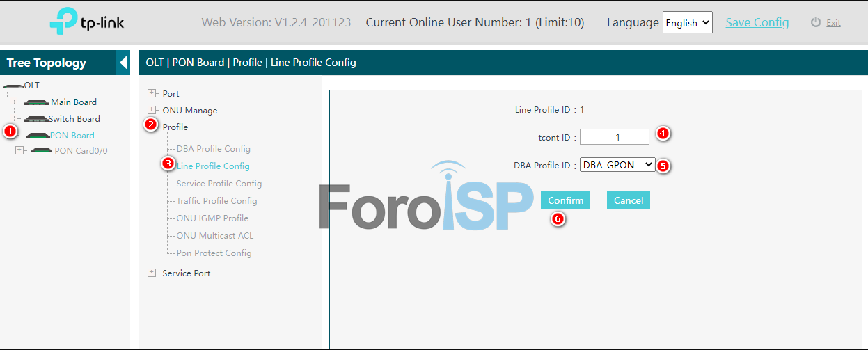
Task: Open the Language dropdown
Action: pos(687,22)
